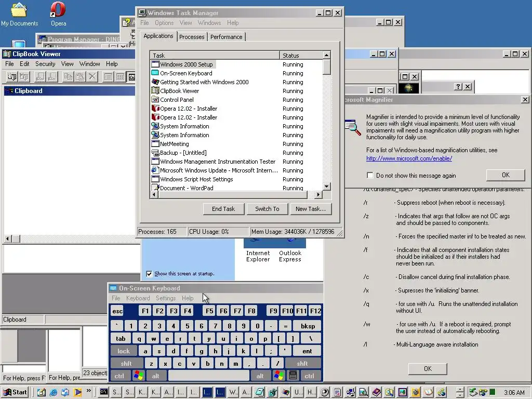The height and width of the screenshot is (399, 532).
Task: Click the Start button on the taskbar
Action: [x=16, y=392]
